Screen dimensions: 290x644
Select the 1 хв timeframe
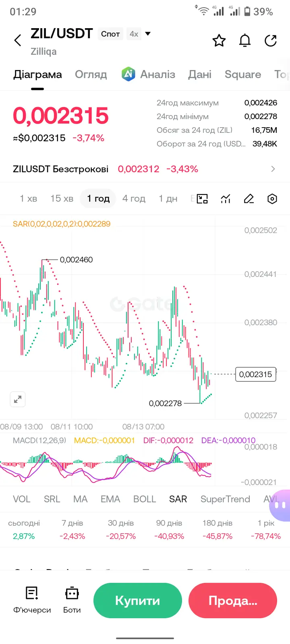click(x=29, y=198)
